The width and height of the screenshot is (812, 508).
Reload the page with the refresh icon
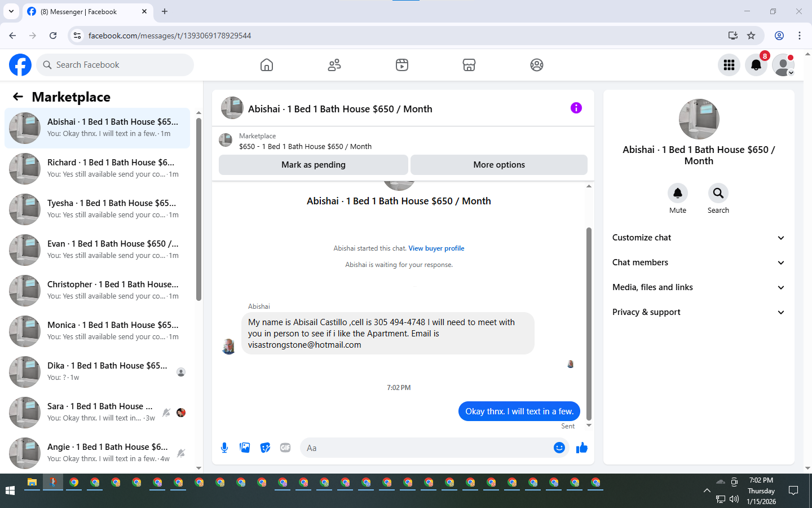tap(53, 36)
